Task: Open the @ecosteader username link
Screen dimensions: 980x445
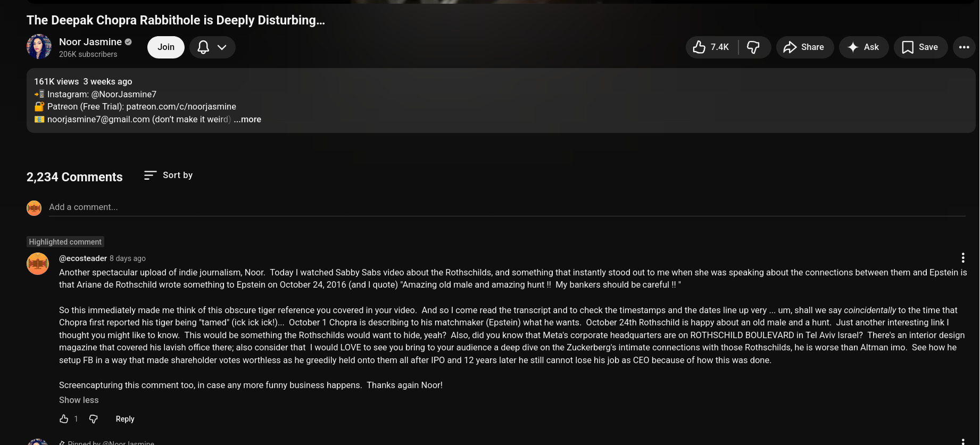Action: click(x=83, y=258)
